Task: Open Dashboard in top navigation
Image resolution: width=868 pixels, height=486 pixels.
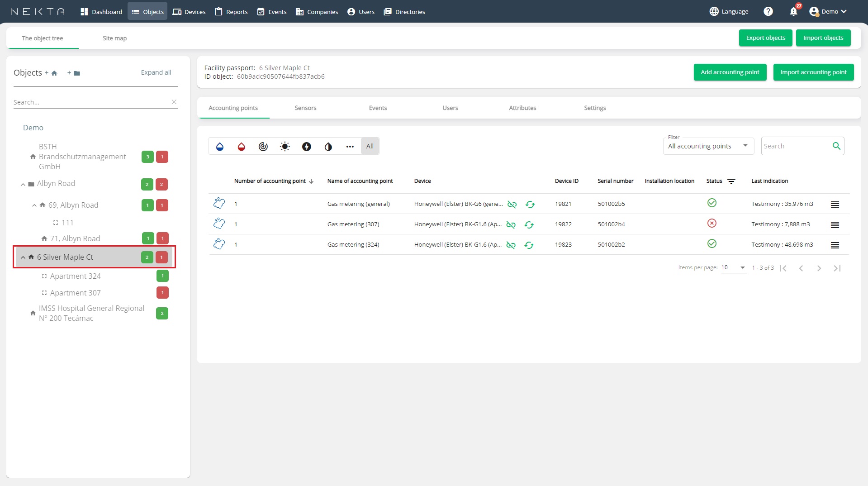Action: point(101,11)
